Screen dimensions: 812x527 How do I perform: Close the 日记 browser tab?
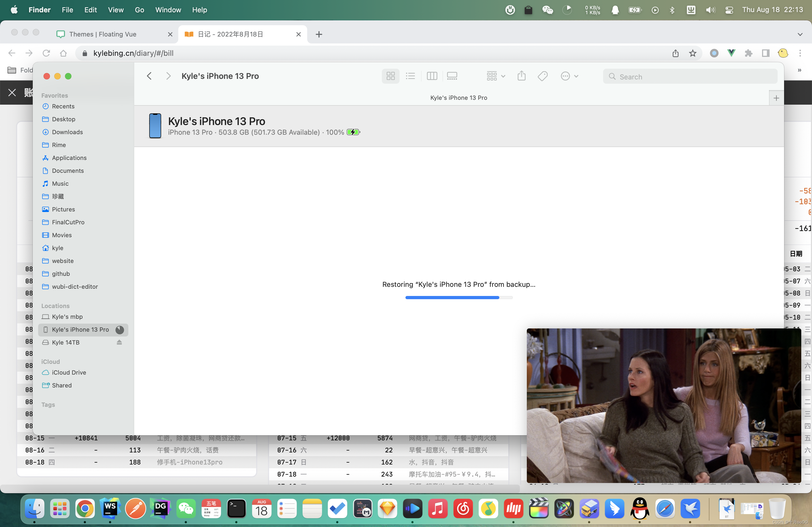[299, 34]
